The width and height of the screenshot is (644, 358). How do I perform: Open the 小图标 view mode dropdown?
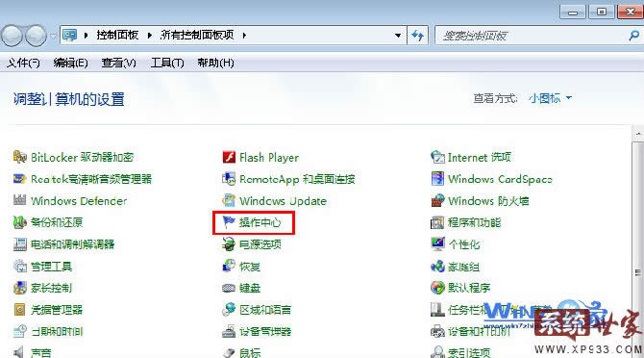tap(551, 98)
